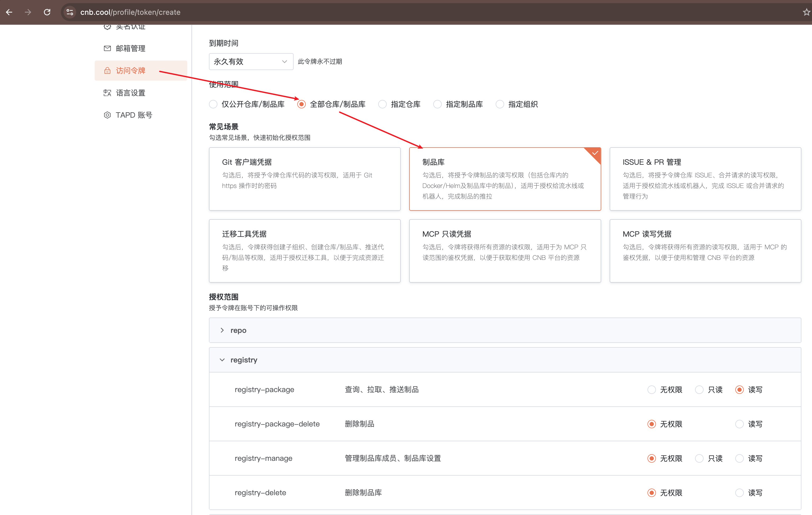Click the language icon beside 语言设置

(x=107, y=93)
